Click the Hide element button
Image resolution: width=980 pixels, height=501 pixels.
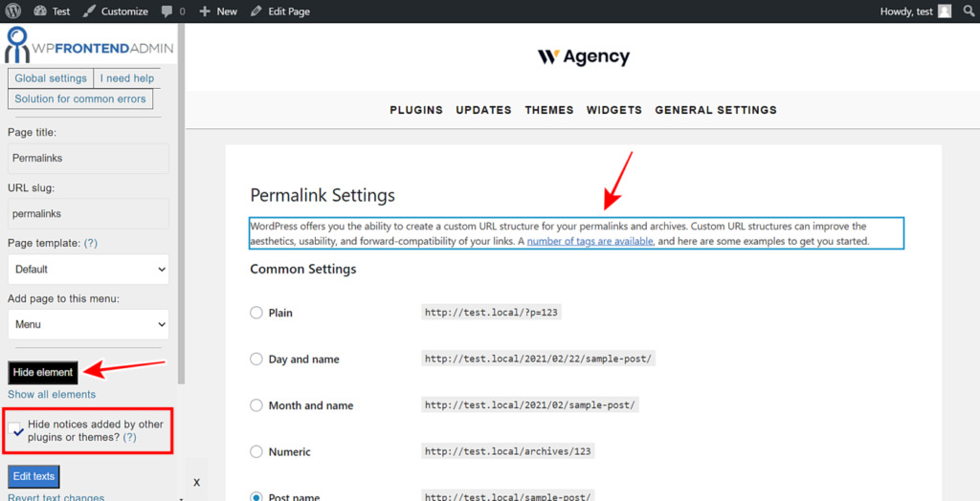pyautogui.click(x=43, y=372)
